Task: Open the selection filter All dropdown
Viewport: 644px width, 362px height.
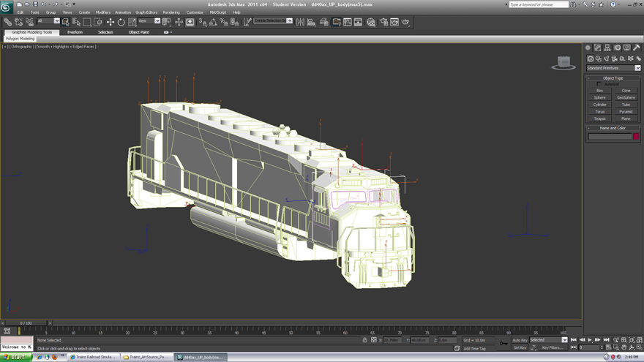Action: click(x=48, y=21)
